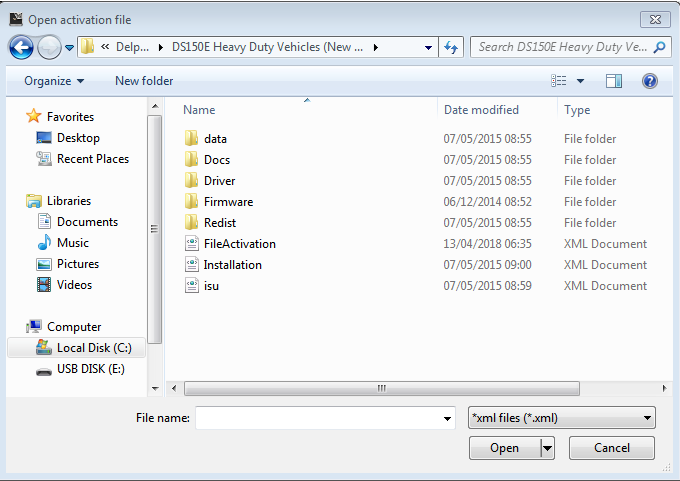Open the Organize menu
Viewport: 680px width, 481px height.
point(54,81)
